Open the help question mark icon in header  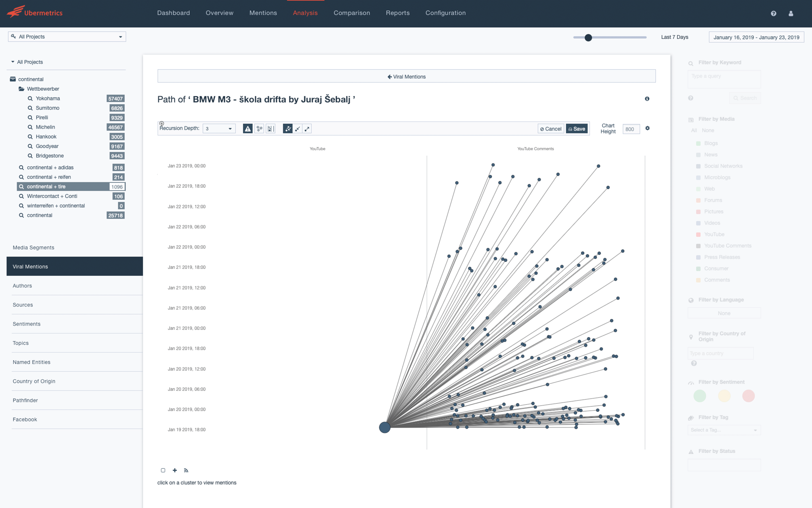coord(773,14)
